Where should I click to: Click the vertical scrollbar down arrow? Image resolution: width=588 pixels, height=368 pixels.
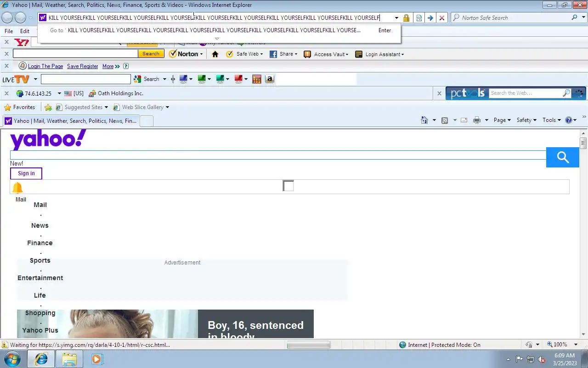tap(583, 334)
